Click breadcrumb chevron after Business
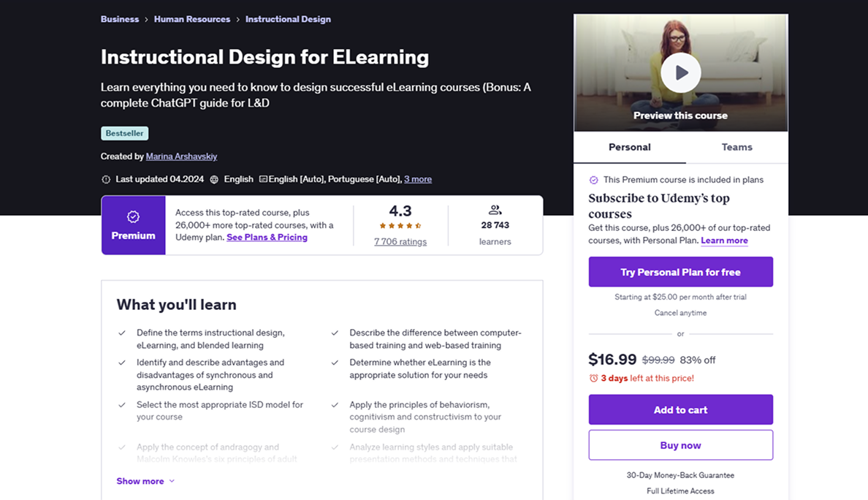 pyautogui.click(x=146, y=20)
